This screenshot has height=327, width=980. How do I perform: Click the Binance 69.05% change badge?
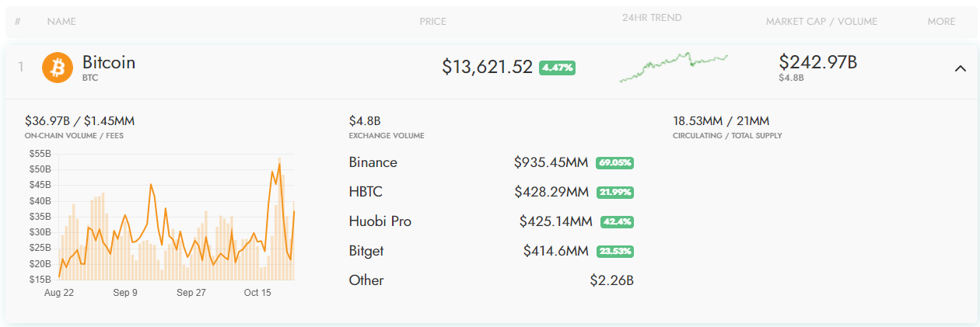[614, 163]
